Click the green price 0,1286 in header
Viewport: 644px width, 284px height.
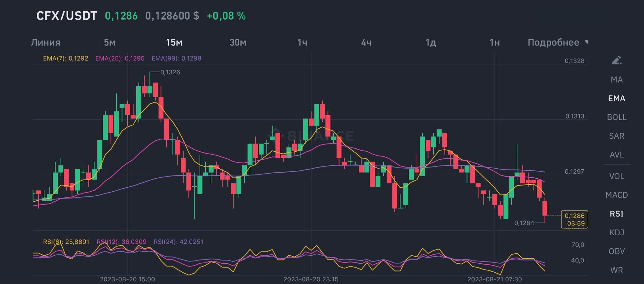click(121, 16)
